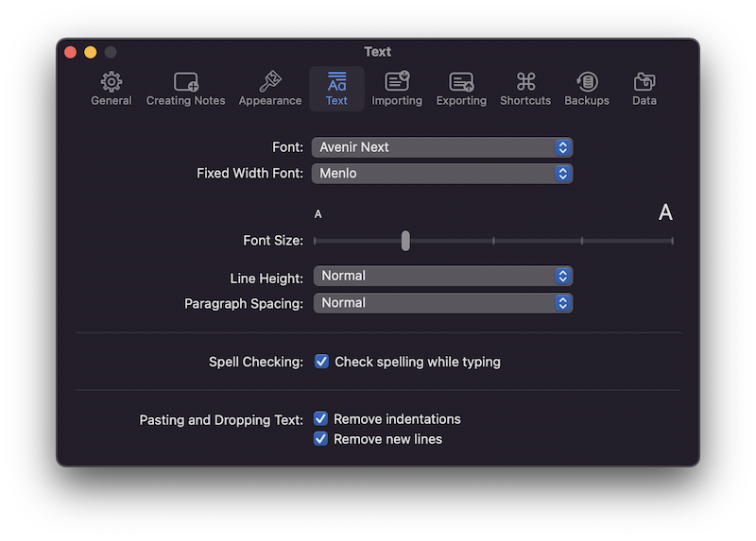Uncheck Check spelling while typing
Image resolution: width=756 pixels, height=541 pixels.
coord(321,362)
